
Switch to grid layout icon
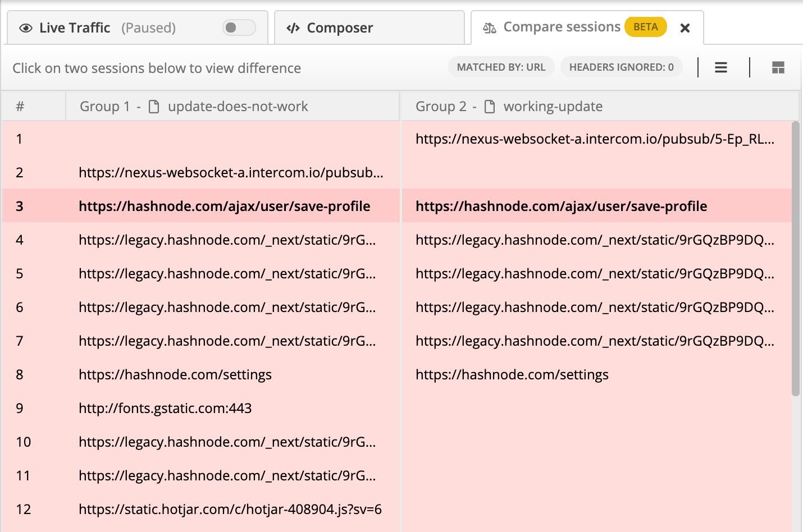point(778,68)
